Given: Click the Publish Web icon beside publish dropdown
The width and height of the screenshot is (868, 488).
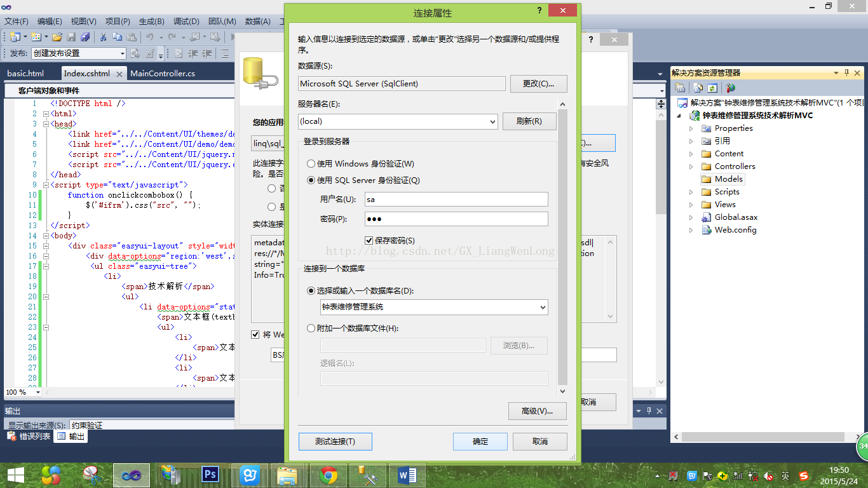Looking at the screenshot, I should [135, 53].
